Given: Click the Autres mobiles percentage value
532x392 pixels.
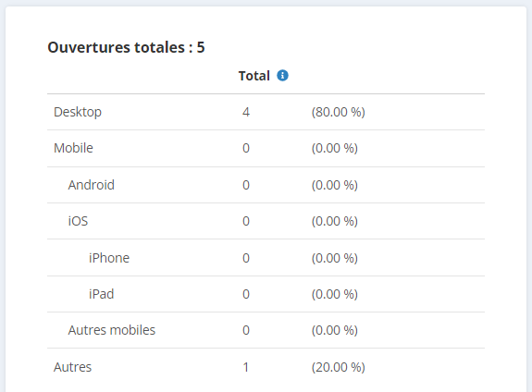Looking at the screenshot, I should point(335,330).
